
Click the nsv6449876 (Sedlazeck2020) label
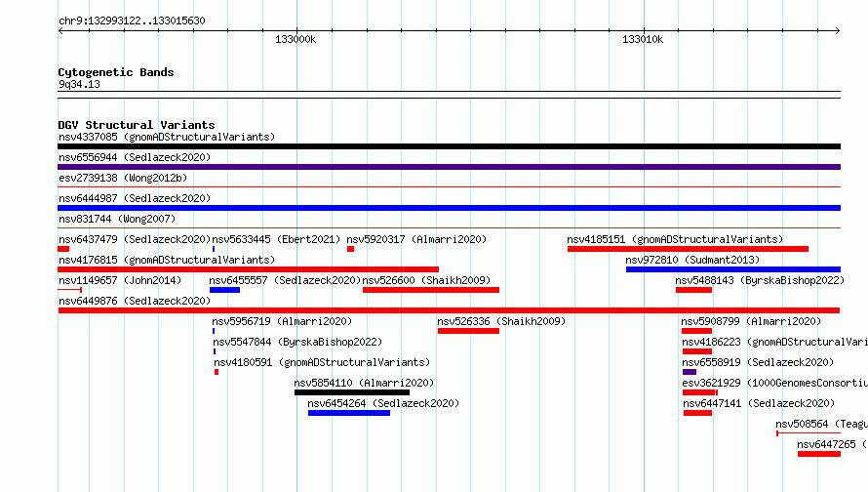tap(135, 301)
